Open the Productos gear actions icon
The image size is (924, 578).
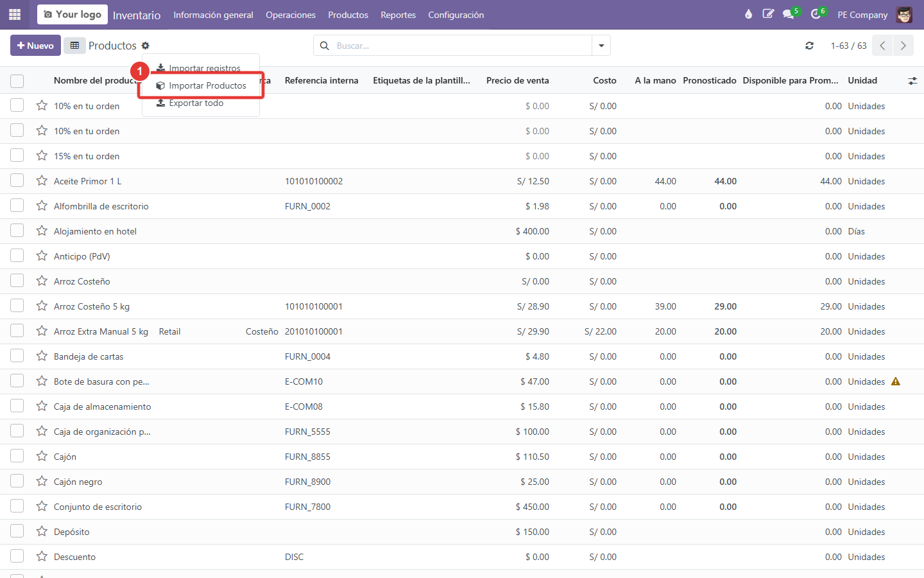pos(146,46)
